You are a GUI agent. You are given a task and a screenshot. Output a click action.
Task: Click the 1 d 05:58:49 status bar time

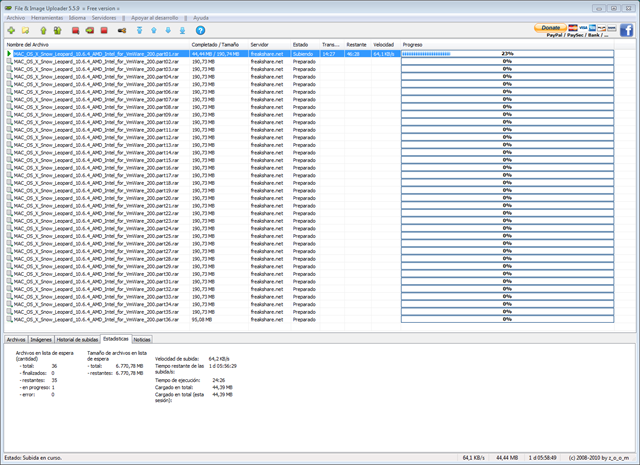(542, 458)
